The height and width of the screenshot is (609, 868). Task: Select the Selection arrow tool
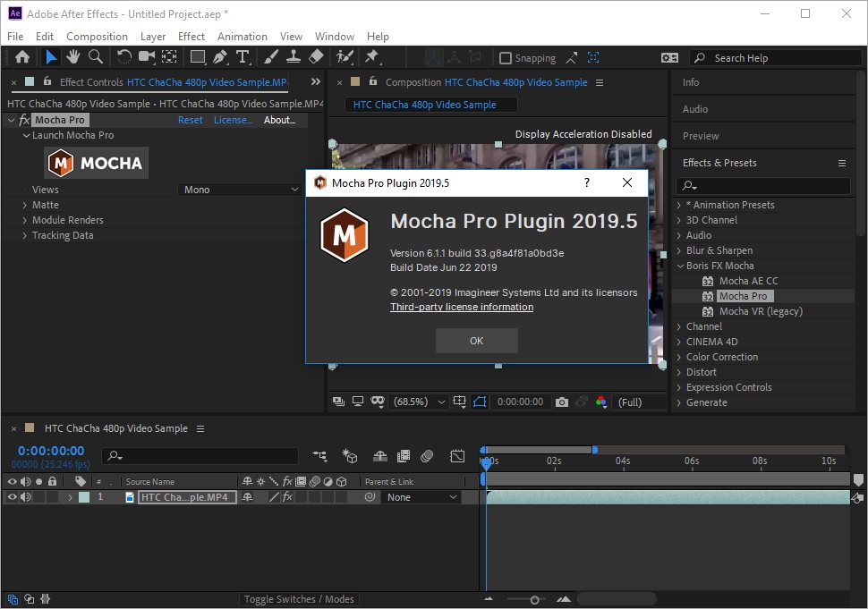click(x=51, y=57)
